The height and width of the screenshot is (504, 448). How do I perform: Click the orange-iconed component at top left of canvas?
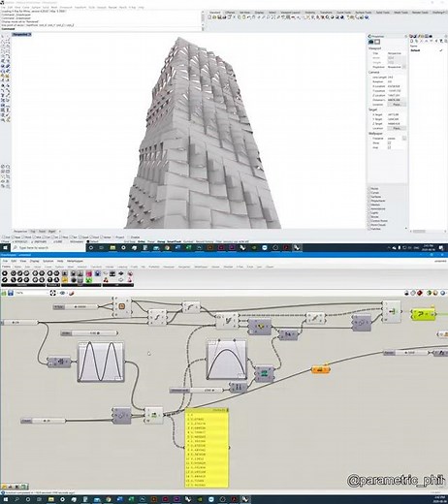point(122,306)
